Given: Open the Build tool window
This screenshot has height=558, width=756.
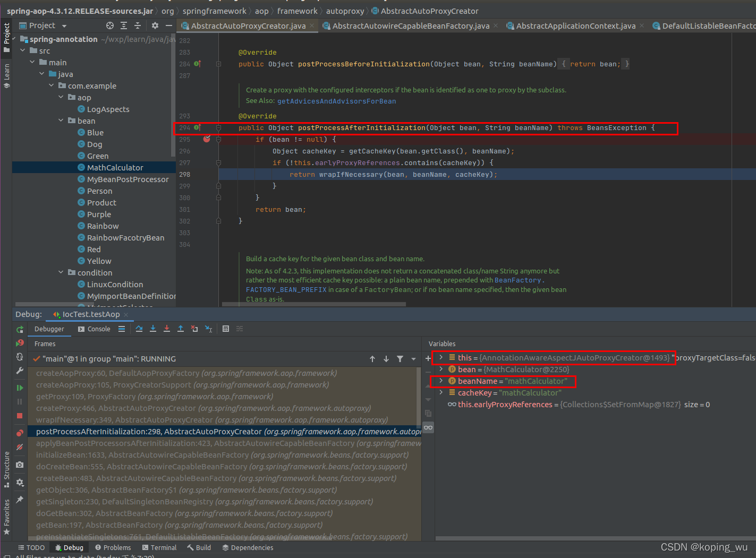Looking at the screenshot, I should click(x=199, y=547).
